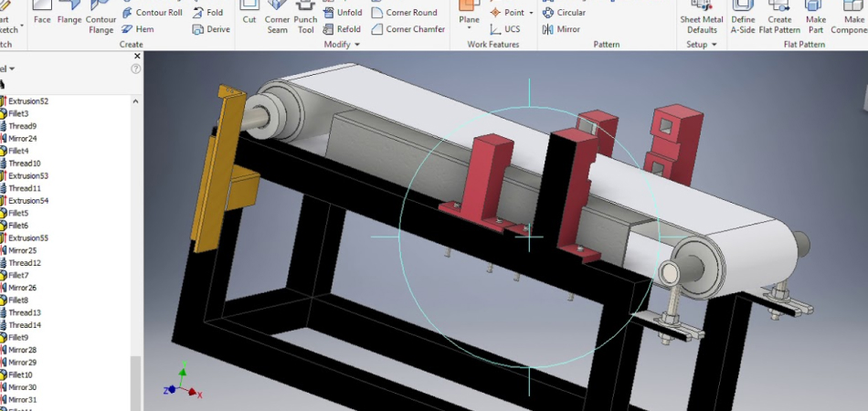Viewport: 868px width, 411px height.
Task: Click Mirror28 in the feature list
Action: [x=23, y=350]
